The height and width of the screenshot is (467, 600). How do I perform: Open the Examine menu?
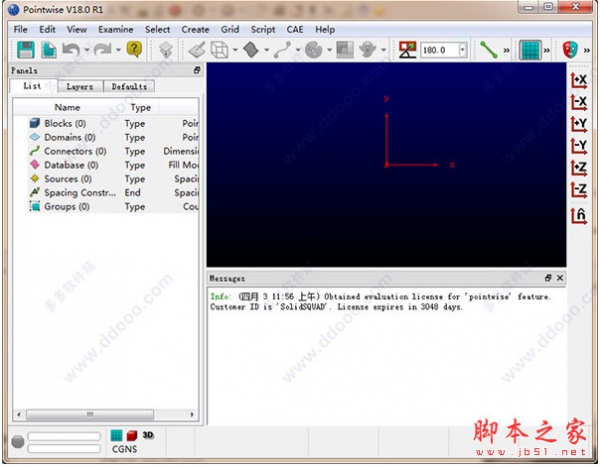click(x=115, y=30)
